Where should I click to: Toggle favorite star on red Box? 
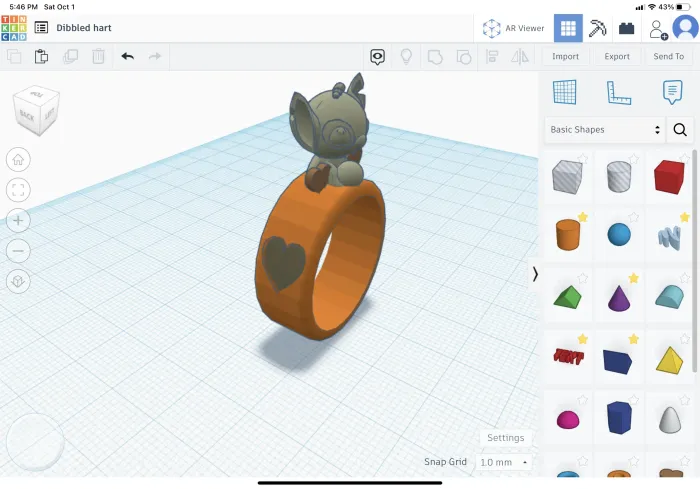coord(685,158)
